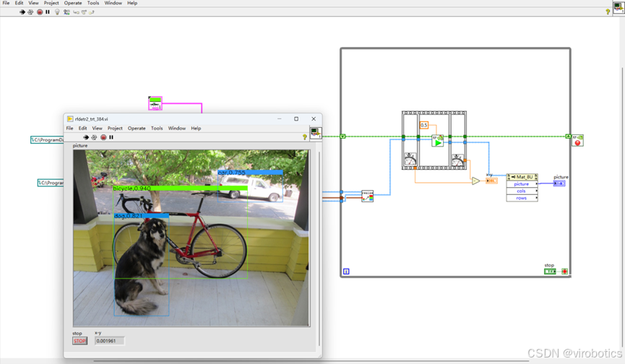Click the lower C:\Program path constant

click(51, 183)
